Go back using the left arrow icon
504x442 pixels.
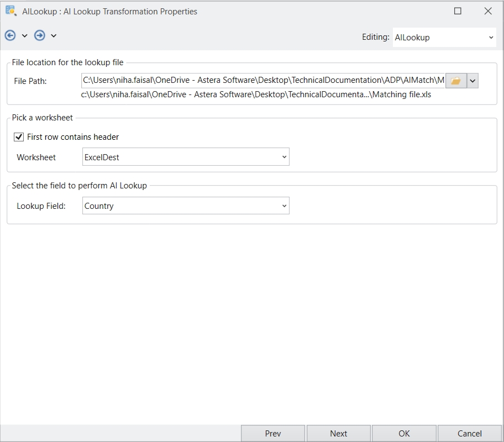10,35
